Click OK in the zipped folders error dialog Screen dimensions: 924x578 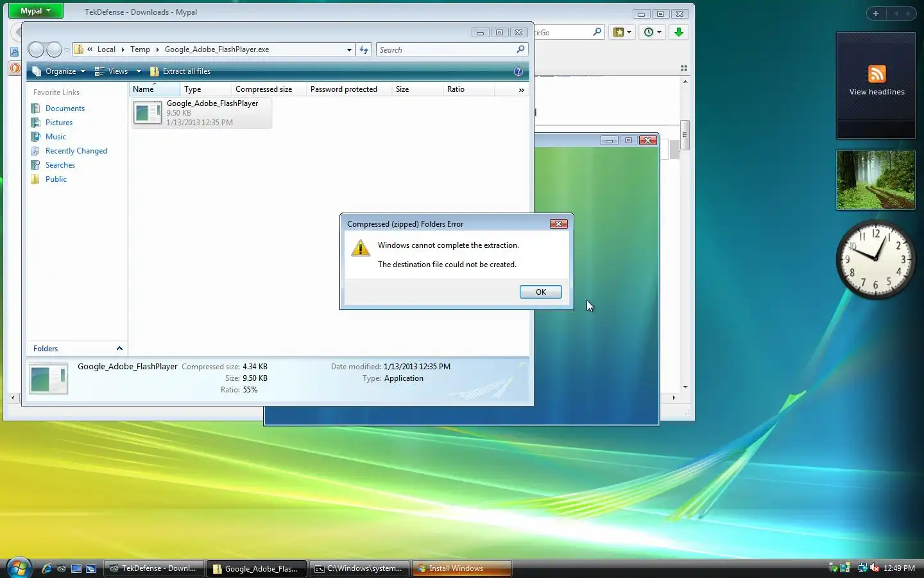tap(540, 292)
